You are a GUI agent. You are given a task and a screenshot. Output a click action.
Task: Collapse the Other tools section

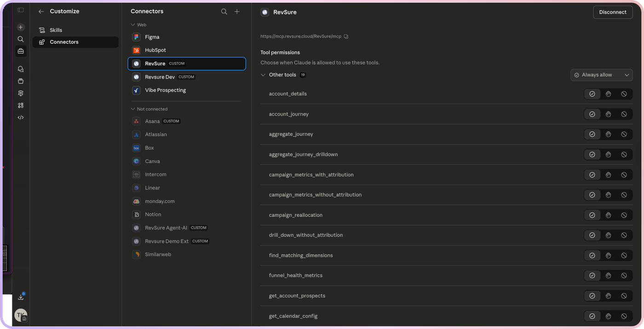coord(263,75)
